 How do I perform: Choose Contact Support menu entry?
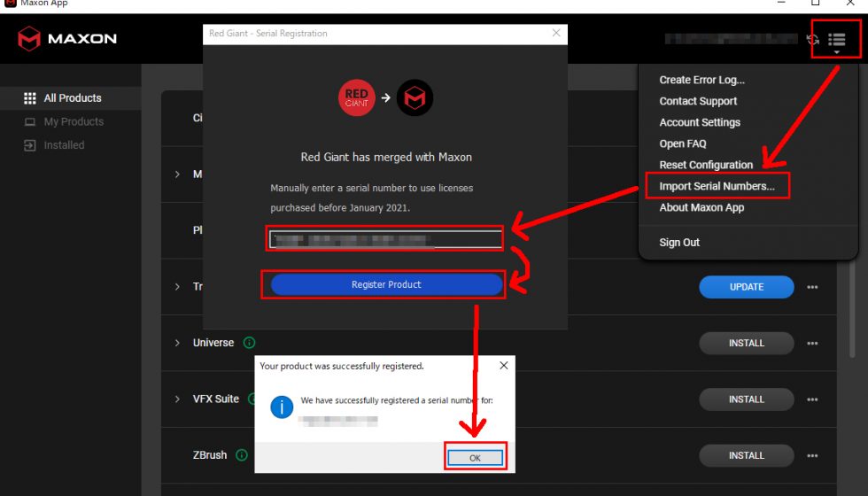698,101
